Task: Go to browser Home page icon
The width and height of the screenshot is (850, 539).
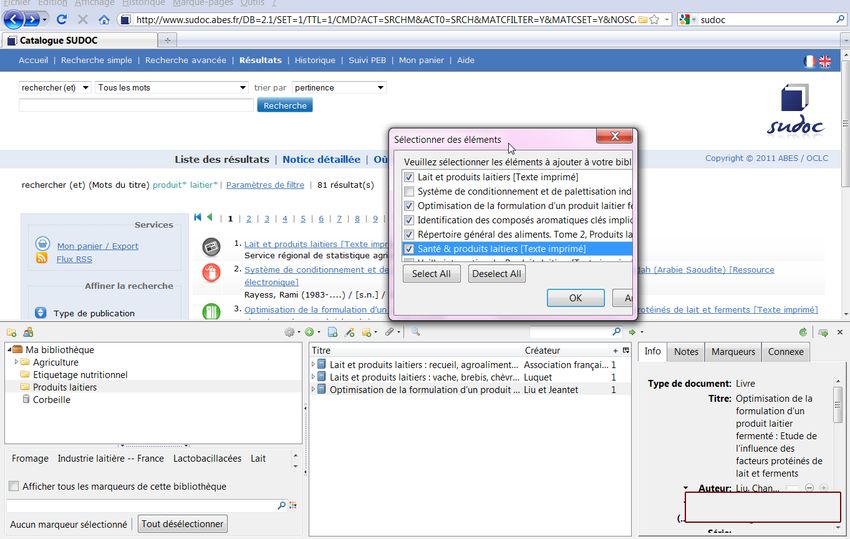Action: coord(104,20)
